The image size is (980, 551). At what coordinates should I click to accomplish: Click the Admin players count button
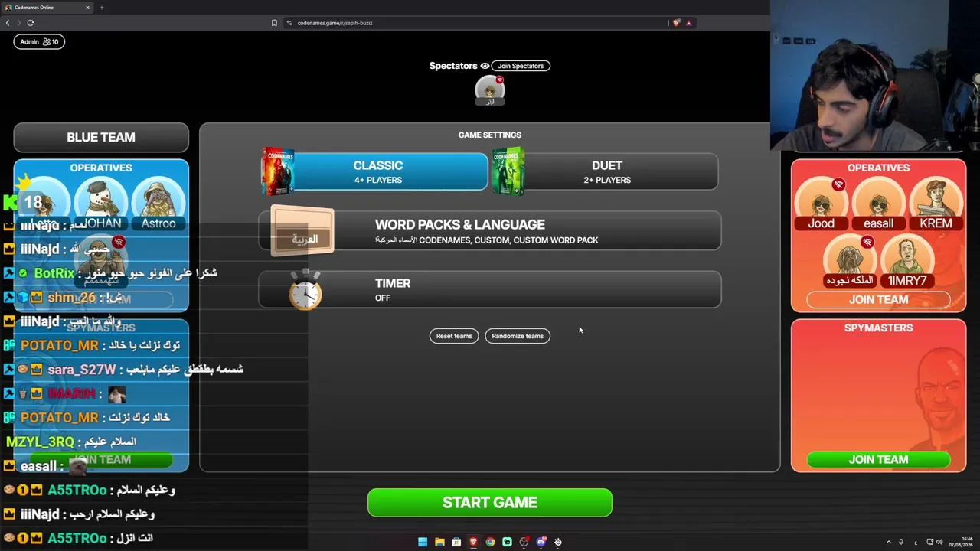pyautogui.click(x=39, y=41)
